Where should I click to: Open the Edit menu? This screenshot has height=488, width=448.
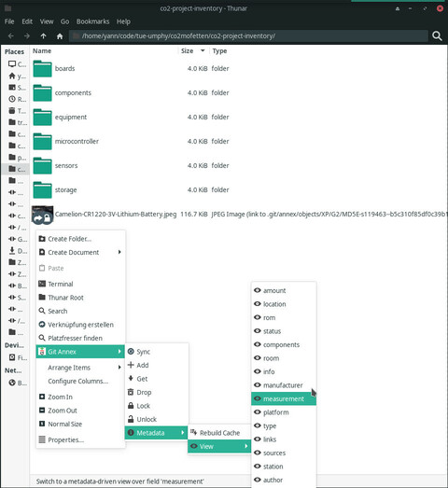[x=27, y=21]
